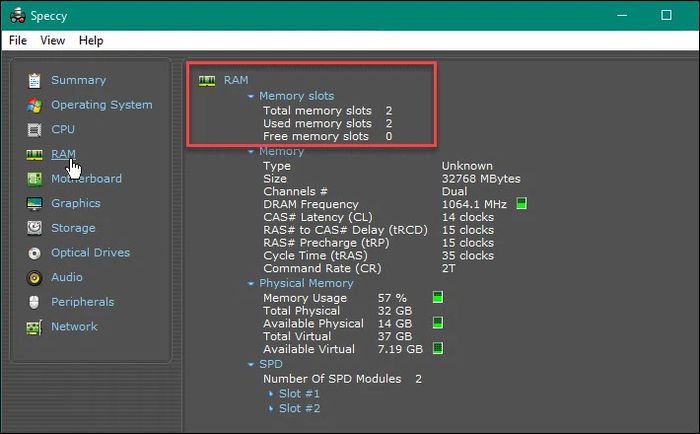Open the Graphics section link
The height and width of the screenshot is (434, 700).
[x=76, y=203]
